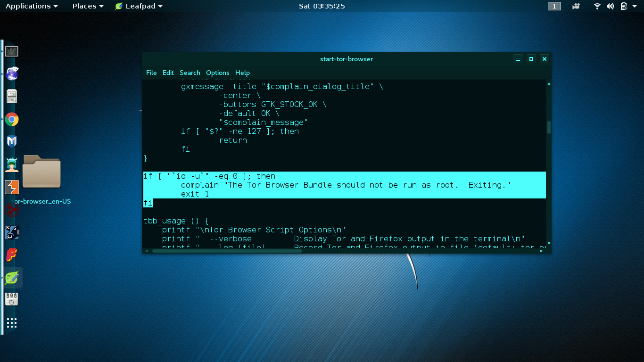644x362 pixels.
Task: Click workspace indicator number 1
Action: (554, 6)
